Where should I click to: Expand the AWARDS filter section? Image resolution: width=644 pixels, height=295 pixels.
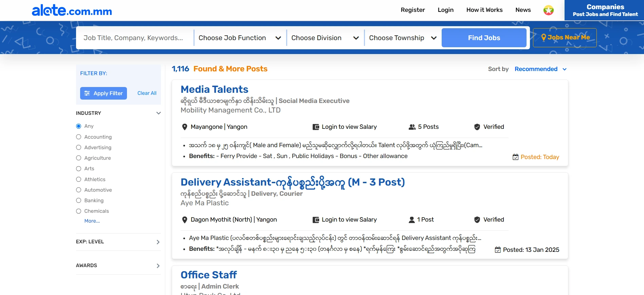118,265
